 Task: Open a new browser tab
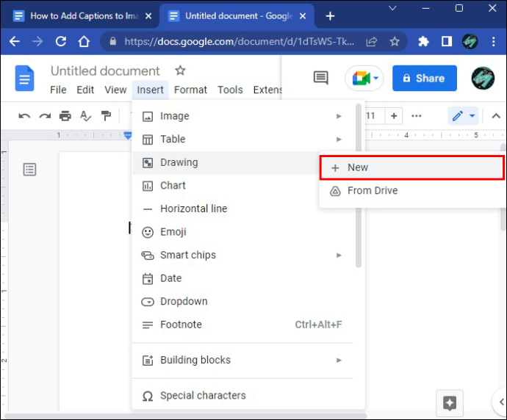(330, 16)
